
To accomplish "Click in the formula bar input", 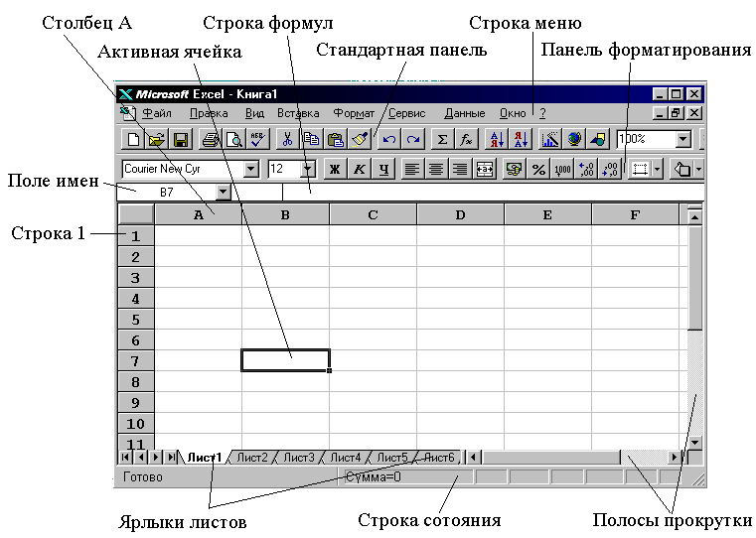I will (493, 193).
